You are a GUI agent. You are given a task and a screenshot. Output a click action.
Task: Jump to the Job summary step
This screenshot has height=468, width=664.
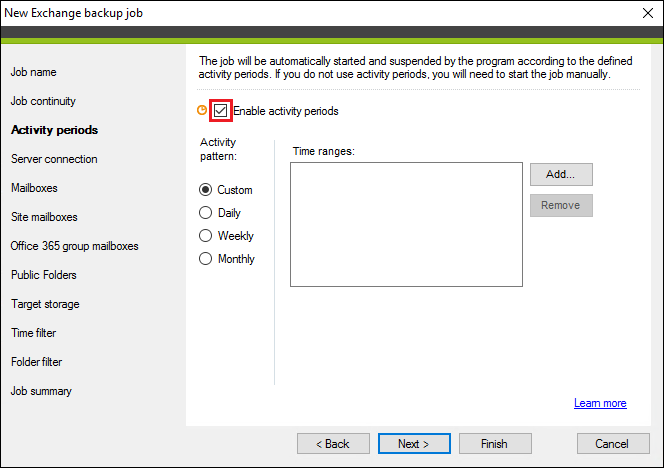41,391
